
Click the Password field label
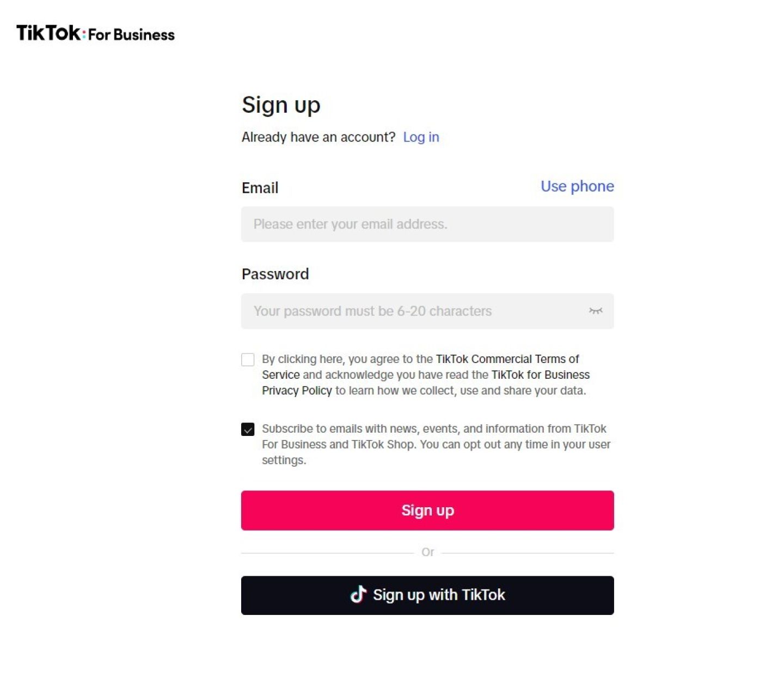coord(275,274)
